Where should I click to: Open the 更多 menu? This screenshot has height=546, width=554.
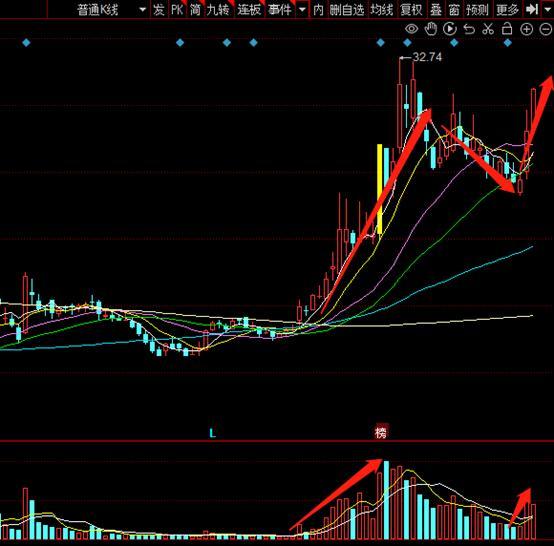[507, 10]
